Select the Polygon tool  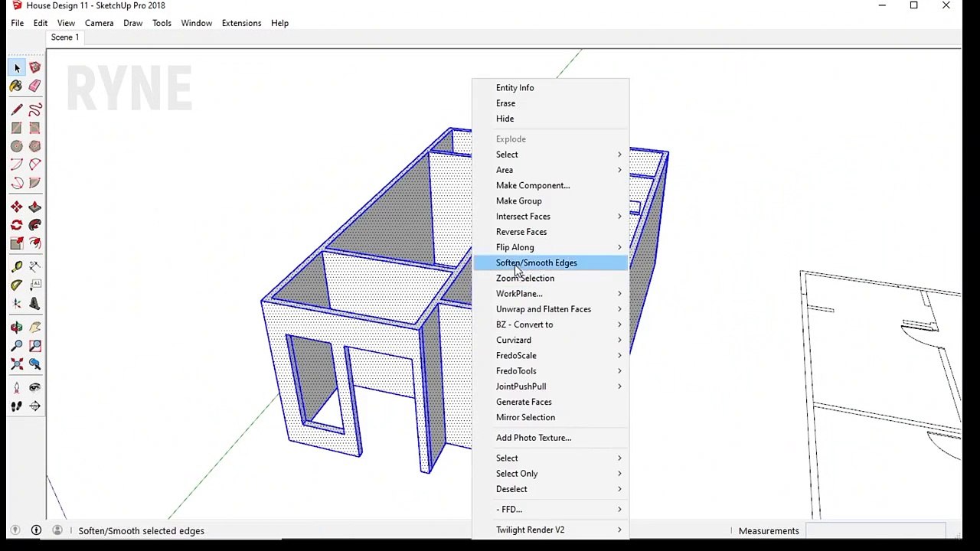[x=34, y=146]
